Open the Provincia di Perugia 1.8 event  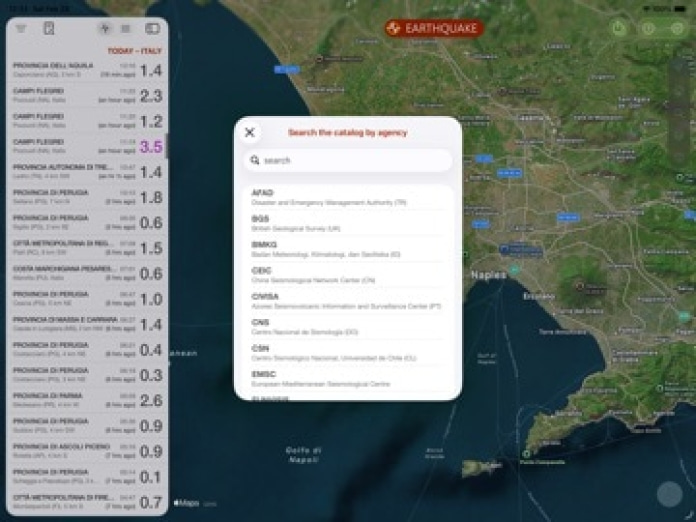tap(87, 197)
